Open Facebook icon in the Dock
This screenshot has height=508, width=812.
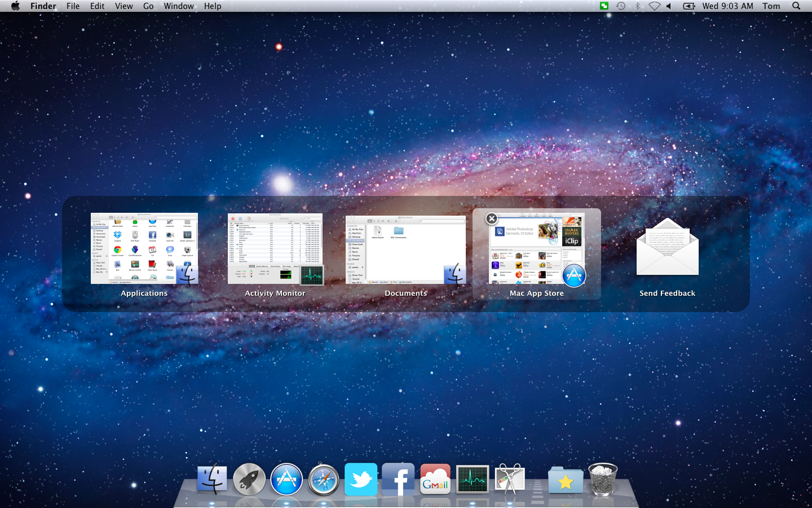398,479
